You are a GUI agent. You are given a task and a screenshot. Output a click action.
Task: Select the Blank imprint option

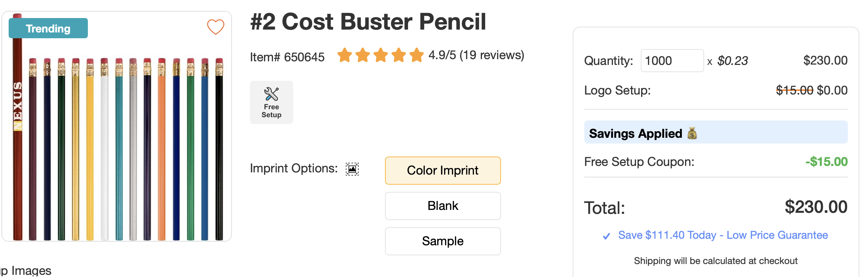click(x=443, y=206)
